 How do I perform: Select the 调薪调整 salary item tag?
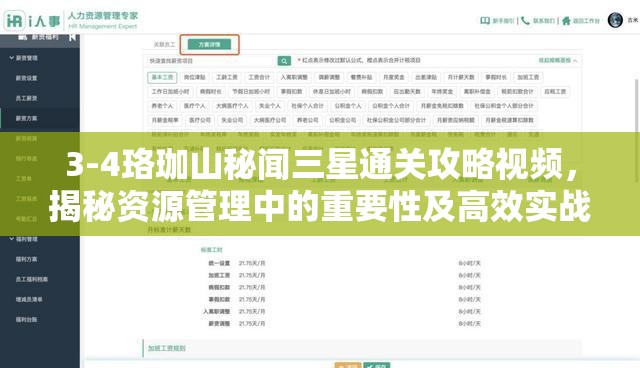(329, 77)
